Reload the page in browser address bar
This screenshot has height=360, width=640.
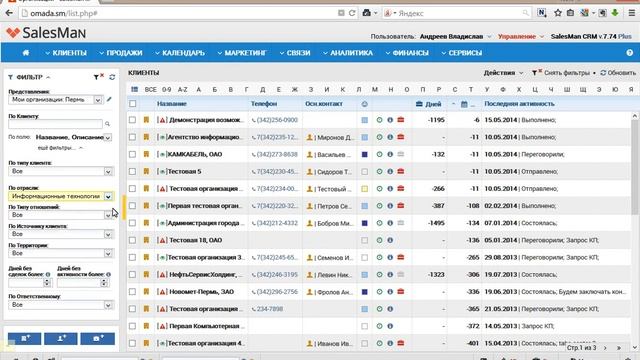(x=352, y=13)
